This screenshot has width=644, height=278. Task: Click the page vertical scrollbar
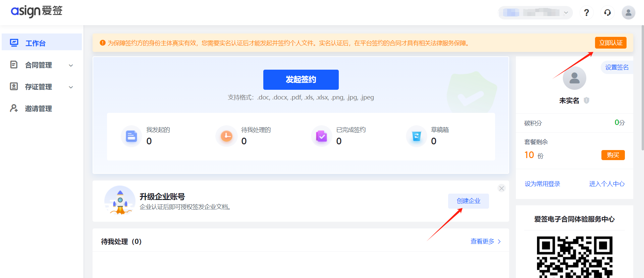point(642,88)
